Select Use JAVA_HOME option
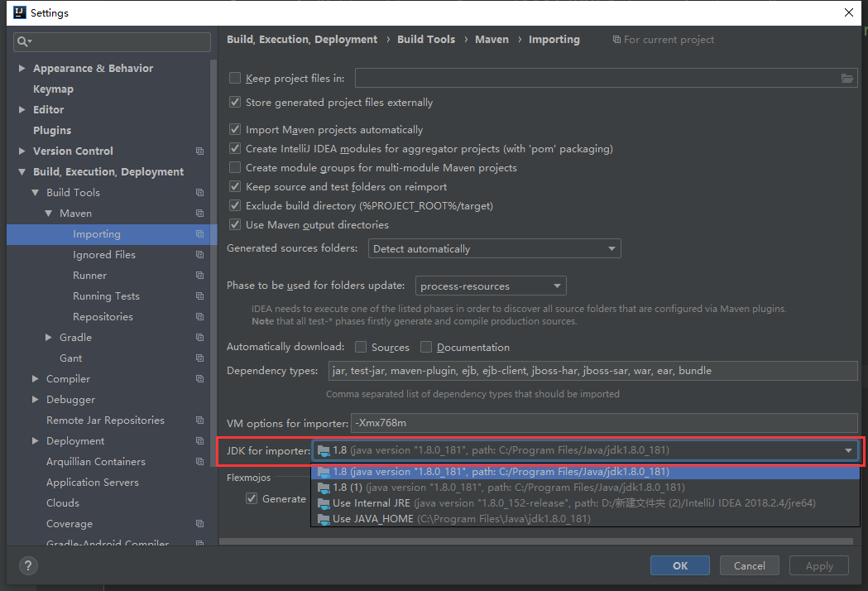This screenshot has width=868, height=591. 585,519
